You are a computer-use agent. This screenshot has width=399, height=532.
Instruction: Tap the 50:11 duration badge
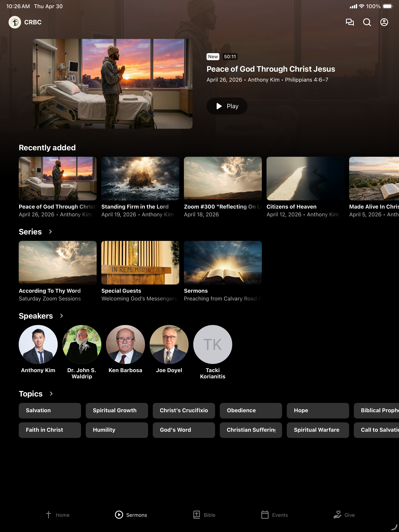pos(230,56)
